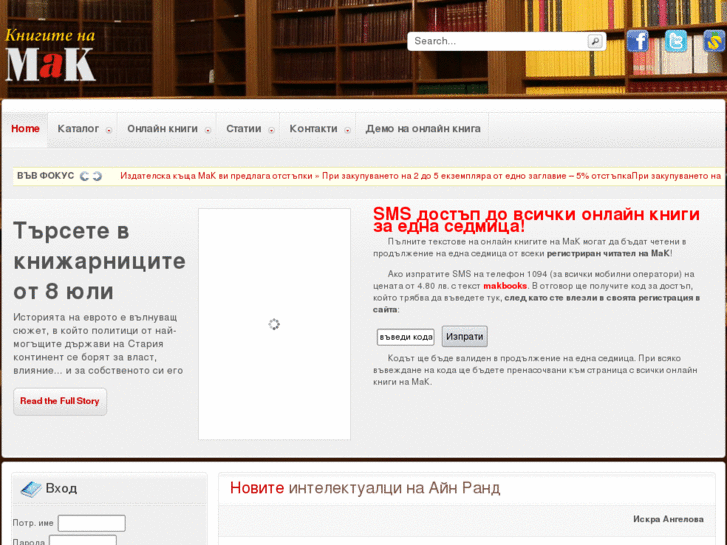Click the search magnifier button
727x545 pixels.
595,41
